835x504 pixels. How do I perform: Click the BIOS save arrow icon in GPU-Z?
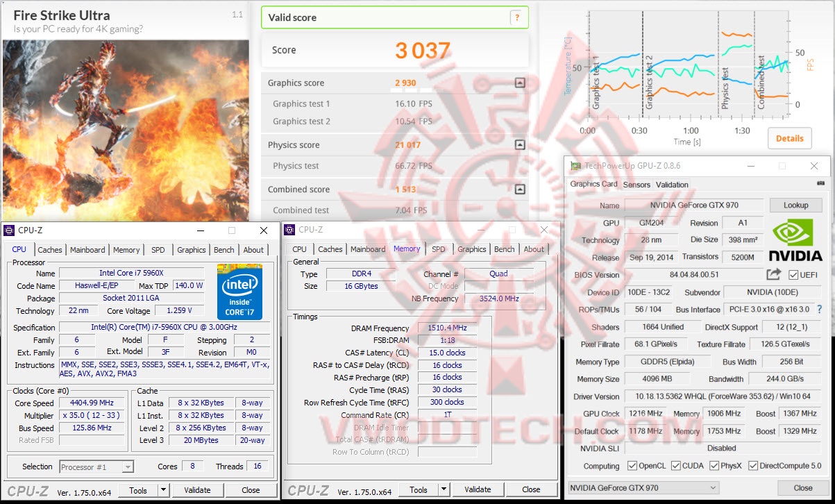774,274
